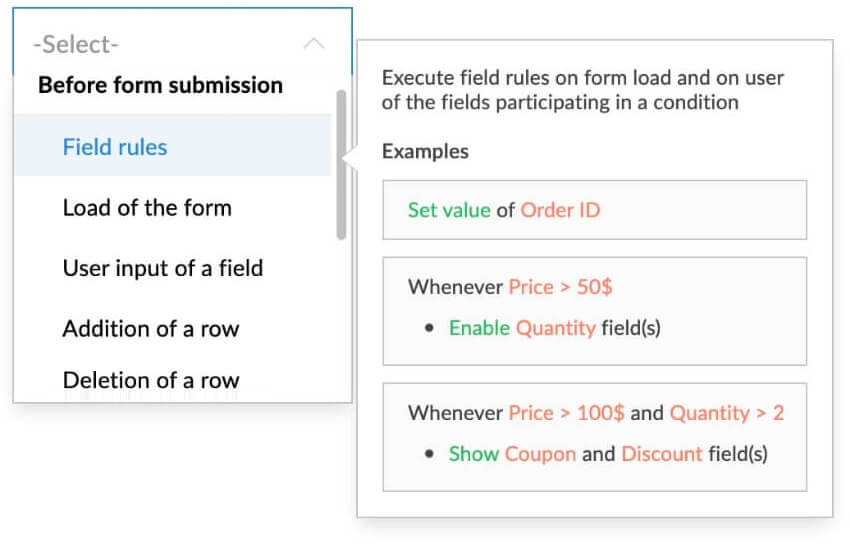The image size is (850, 560).
Task: Click the green Set value text
Action: [449, 210]
